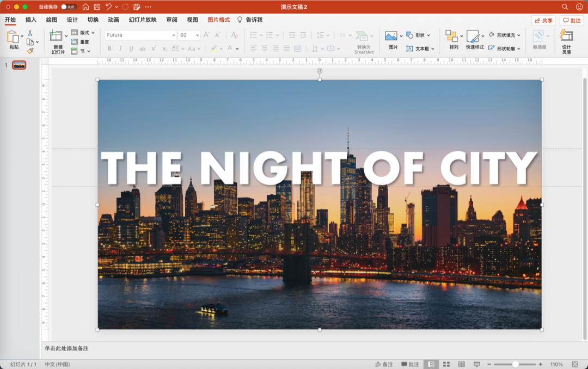Click the format painter brush icon
This screenshot has width=588, height=369.
30,51
